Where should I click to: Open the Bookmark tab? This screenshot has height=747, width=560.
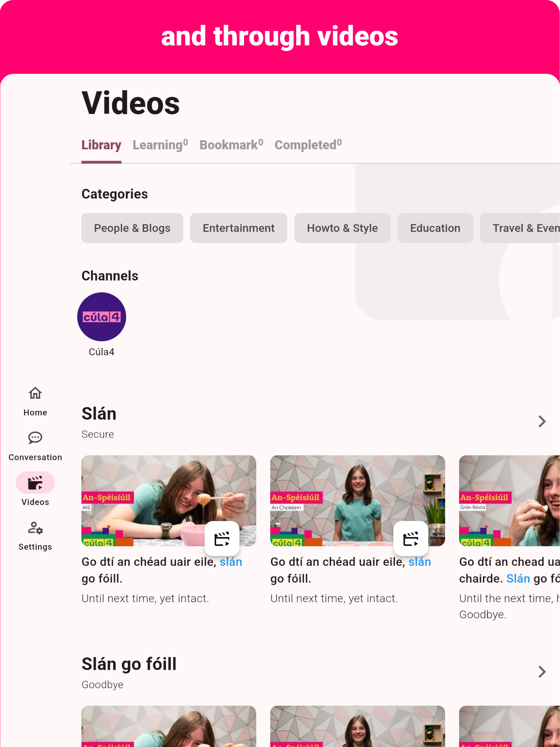[231, 145]
